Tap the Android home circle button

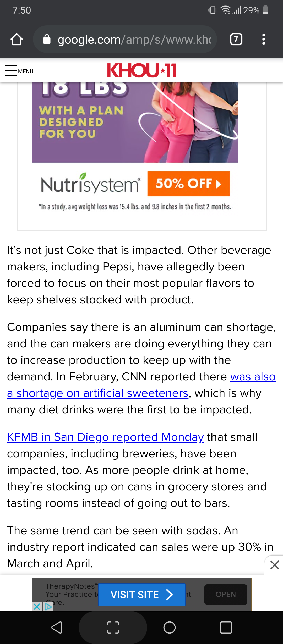[x=169, y=627]
